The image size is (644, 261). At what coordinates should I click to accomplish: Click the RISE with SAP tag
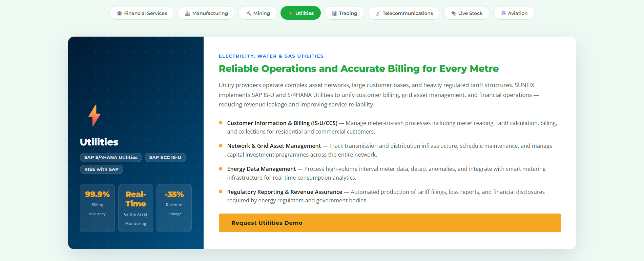[101, 169]
